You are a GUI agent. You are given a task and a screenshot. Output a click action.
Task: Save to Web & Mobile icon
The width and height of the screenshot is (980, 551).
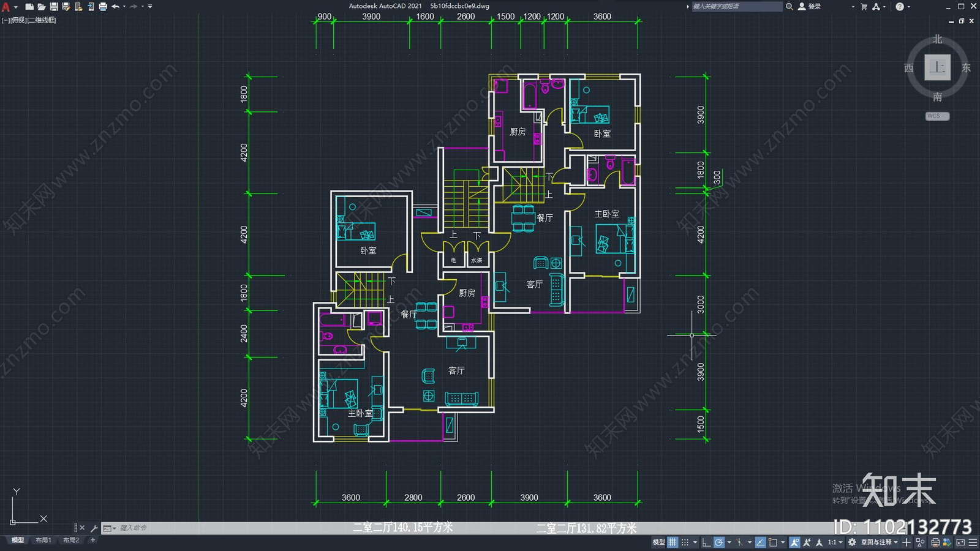tap(91, 7)
